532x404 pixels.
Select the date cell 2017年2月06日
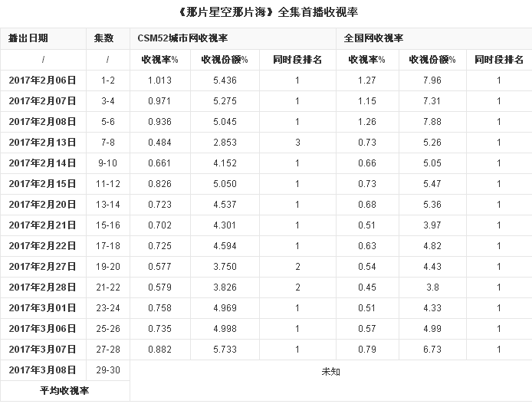[42, 80]
